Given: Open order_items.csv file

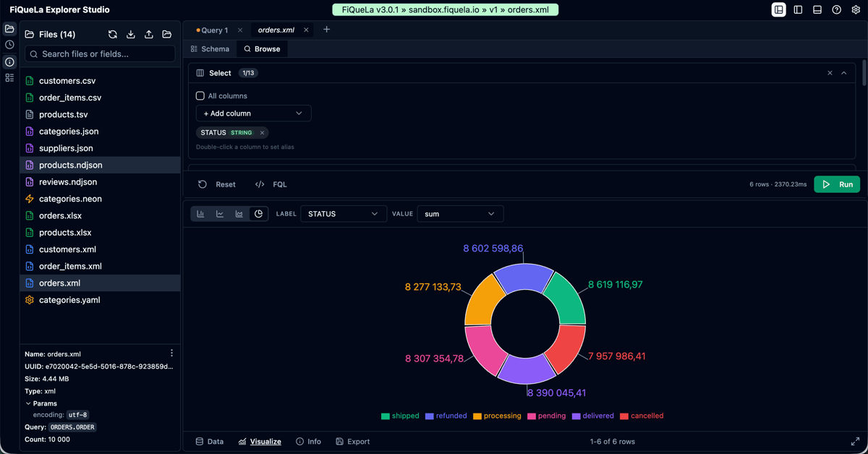Looking at the screenshot, I should pos(100,98).
